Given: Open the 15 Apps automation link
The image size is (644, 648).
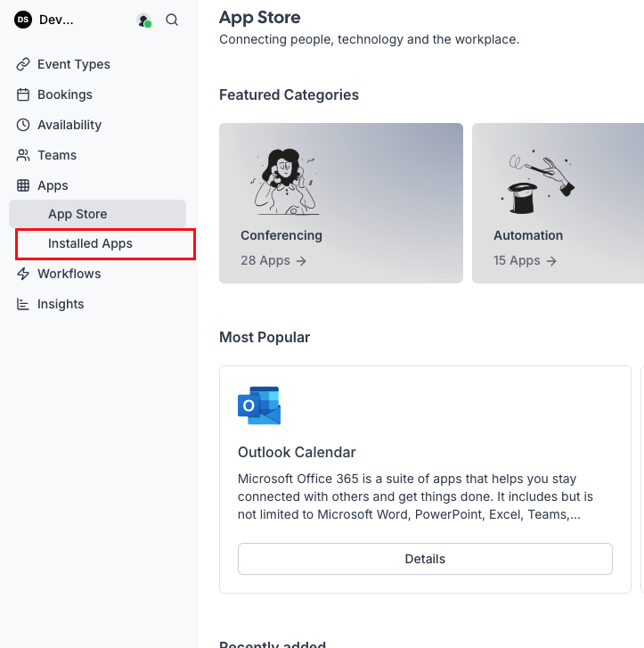Looking at the screenshot, I should 526,260.
